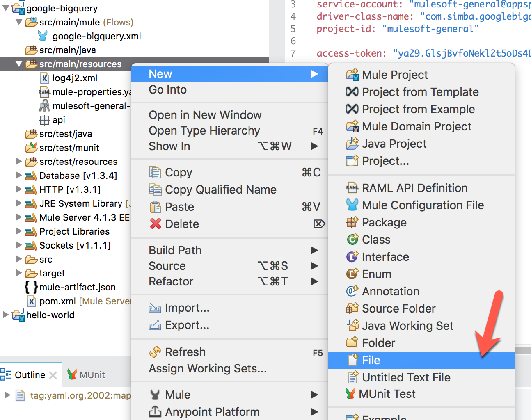
Task: Collapse the src/main/resources folder
Action: pyautogui.click(x=19, y=64)
